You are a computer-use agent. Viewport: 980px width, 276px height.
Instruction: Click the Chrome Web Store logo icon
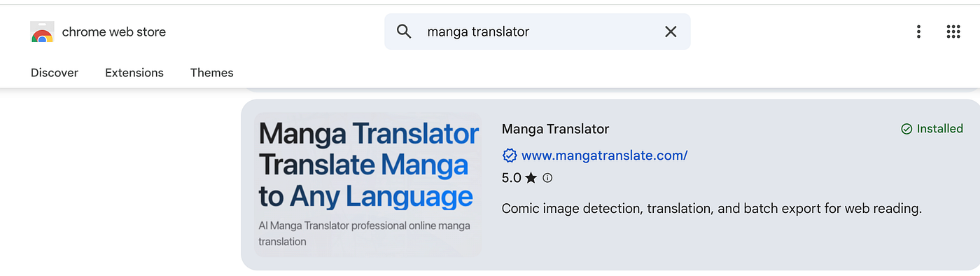click(x=42, y=32)
